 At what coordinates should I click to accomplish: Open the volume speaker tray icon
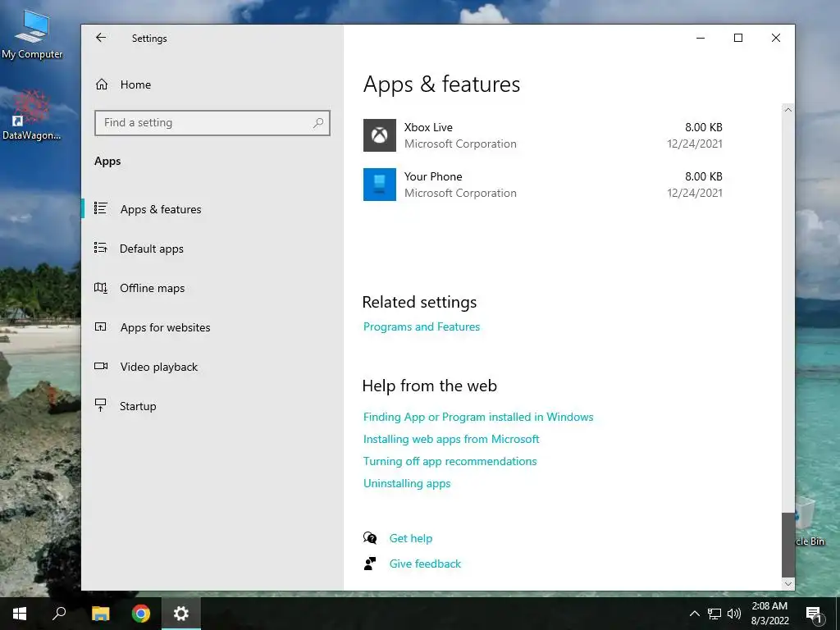pos(734,614)
